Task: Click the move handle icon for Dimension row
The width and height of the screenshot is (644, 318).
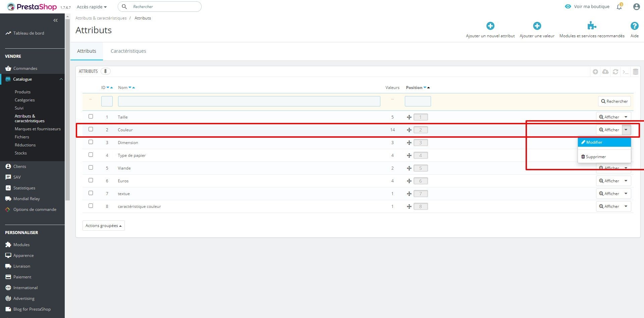Action: pos(409,143)
